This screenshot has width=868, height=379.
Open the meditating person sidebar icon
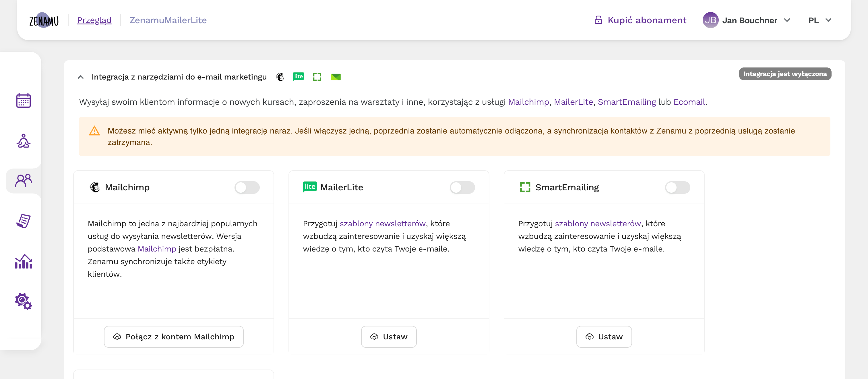(x=24, y=141)
